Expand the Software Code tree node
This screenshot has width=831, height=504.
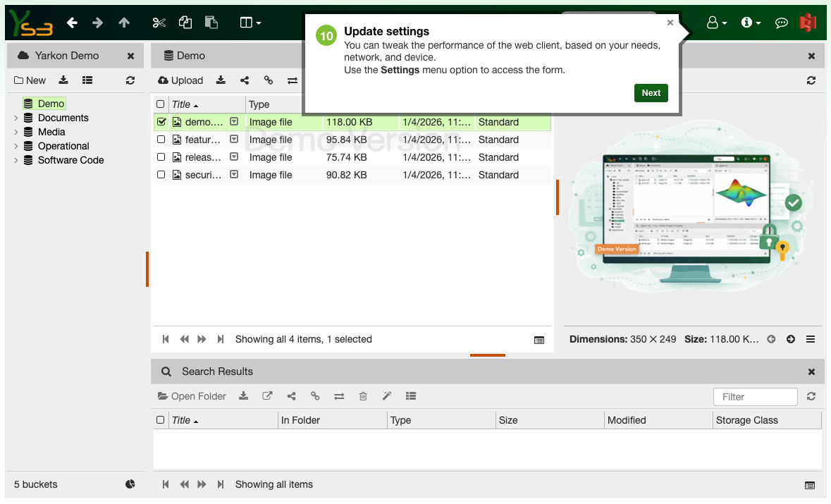(x=16, y=160)
